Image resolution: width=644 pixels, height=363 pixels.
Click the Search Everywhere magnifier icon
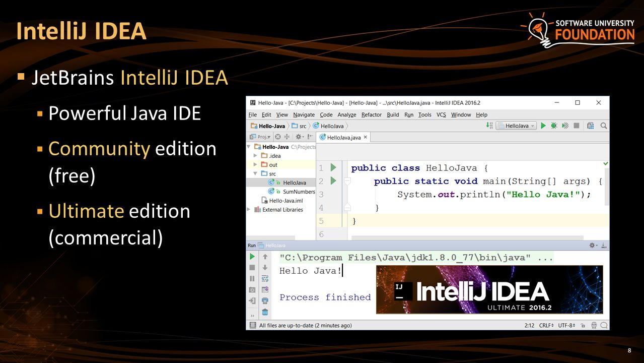tap(603, 126)
